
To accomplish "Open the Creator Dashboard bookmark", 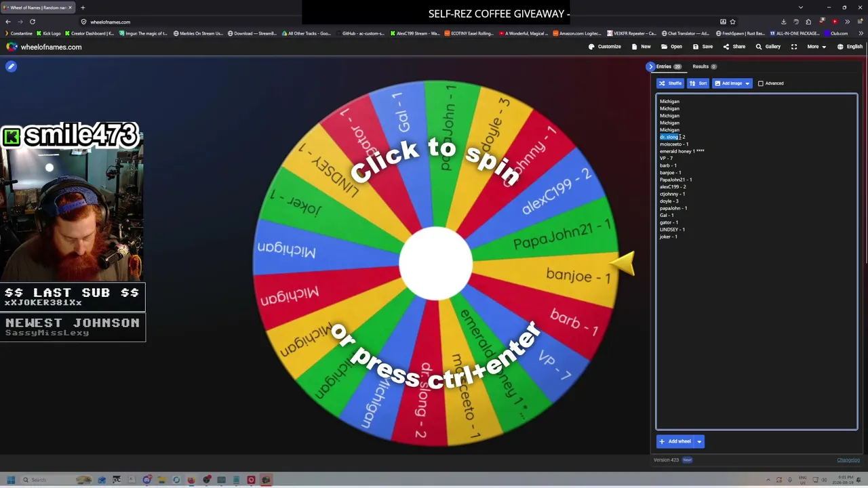I will point(90,33).
